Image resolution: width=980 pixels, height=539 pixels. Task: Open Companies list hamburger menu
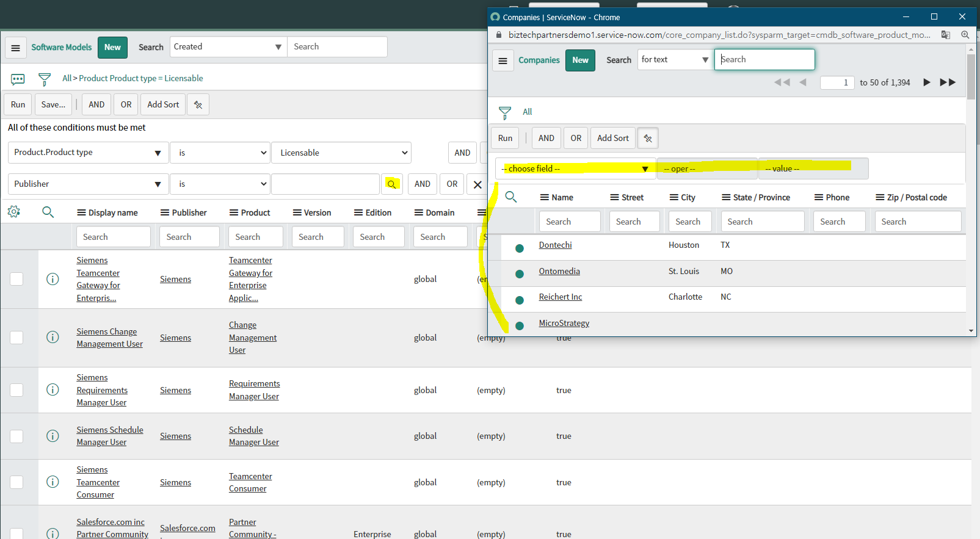[x=503, y=60]
